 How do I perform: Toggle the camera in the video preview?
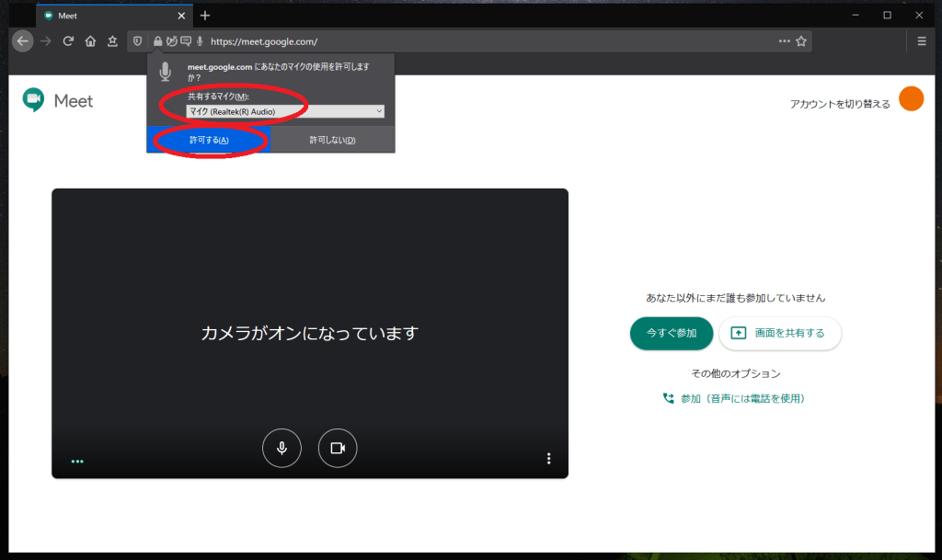point(338,448)
